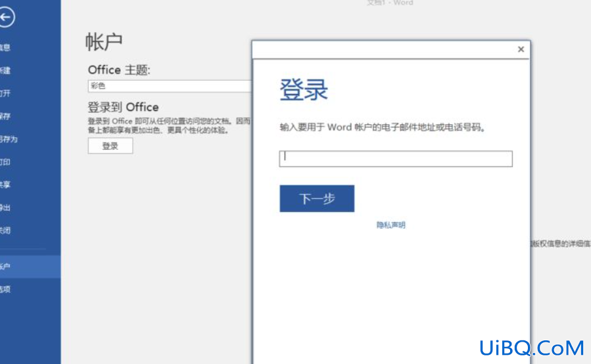Select the 帐户 (Account) sidebar item
The image size is (591, 364).
[x=30, y=267]
